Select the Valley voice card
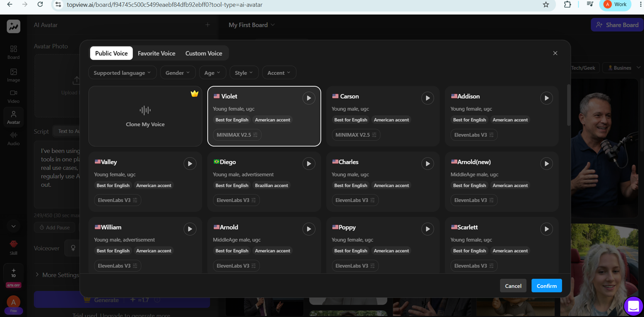The height and width of the screenshot is (317, 644). coord(145,182)
